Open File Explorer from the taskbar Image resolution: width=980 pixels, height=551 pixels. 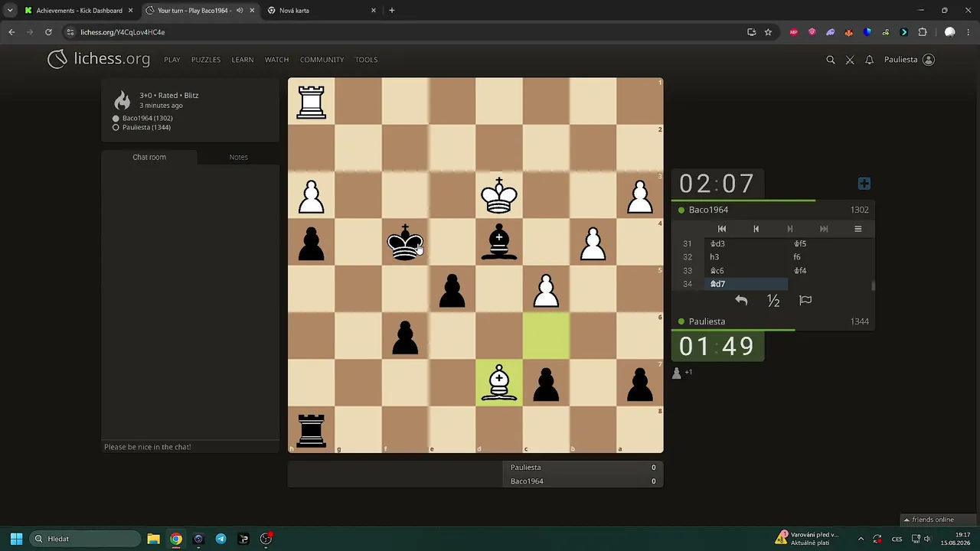click(153, 539)
